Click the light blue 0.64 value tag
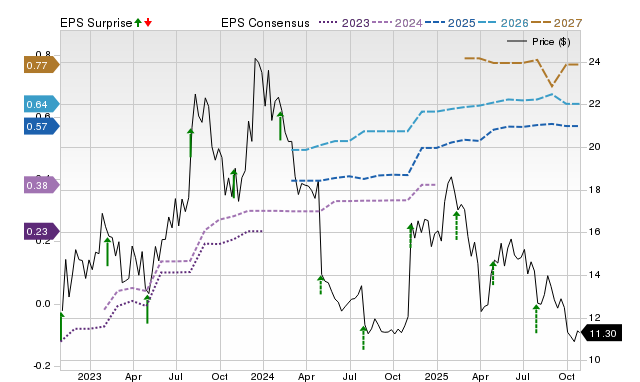Viewport: 640px width, 382px height. 42,104
